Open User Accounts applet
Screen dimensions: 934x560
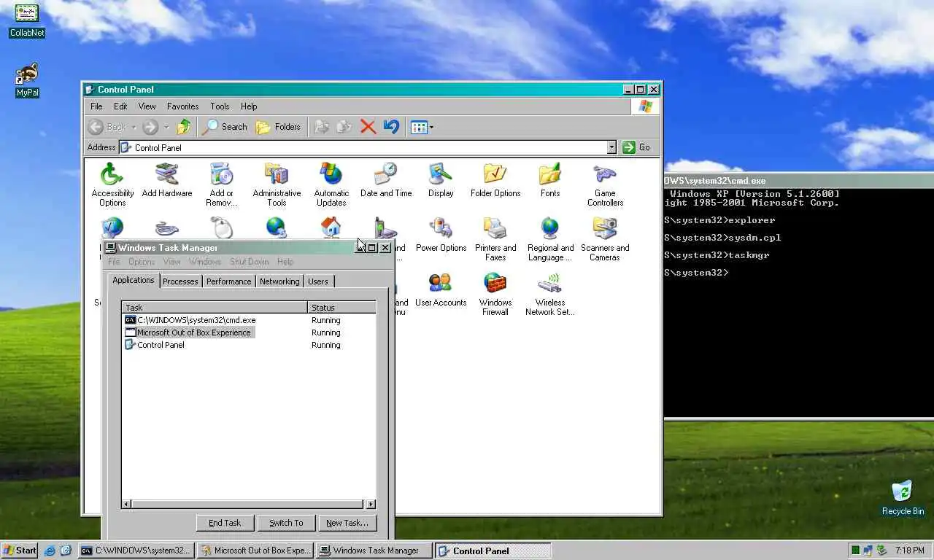tap(441, 289)
